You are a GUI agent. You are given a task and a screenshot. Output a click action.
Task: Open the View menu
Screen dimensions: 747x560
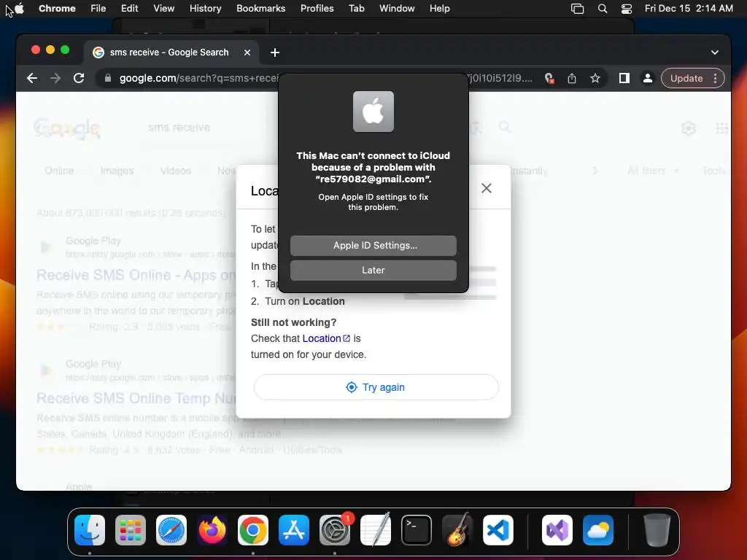[x=164, y=9]
